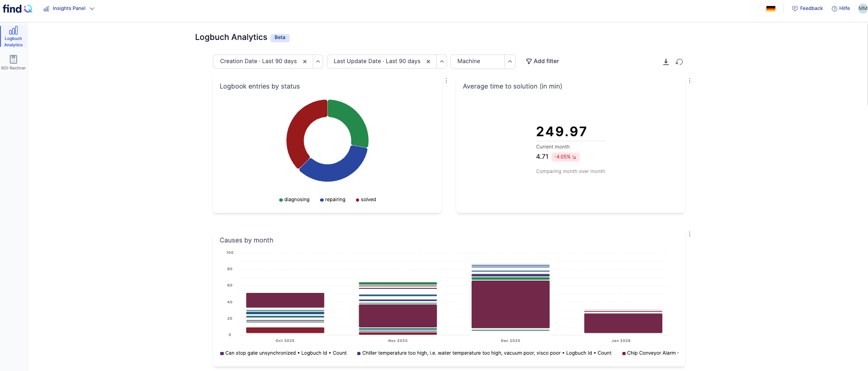
Task: Toggle the solved legend entry
Action: coord(366,200)
